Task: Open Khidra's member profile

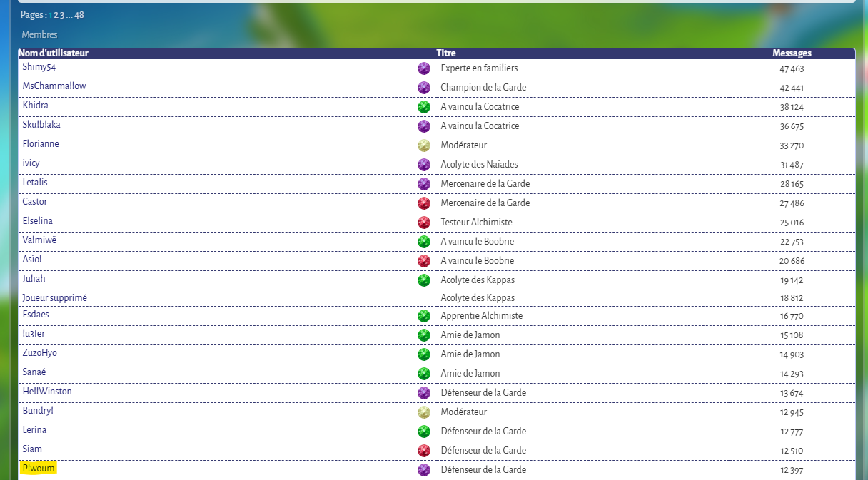Action: (x=36, y=106)
